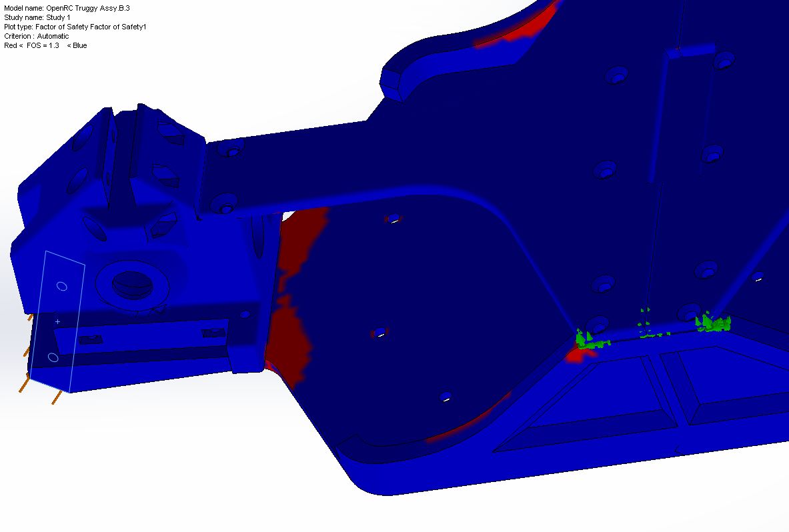The width and height of the screenshot is (789, 532).
Task: Click the bottom-most orange fixture arrow
Action: [56, 398]
